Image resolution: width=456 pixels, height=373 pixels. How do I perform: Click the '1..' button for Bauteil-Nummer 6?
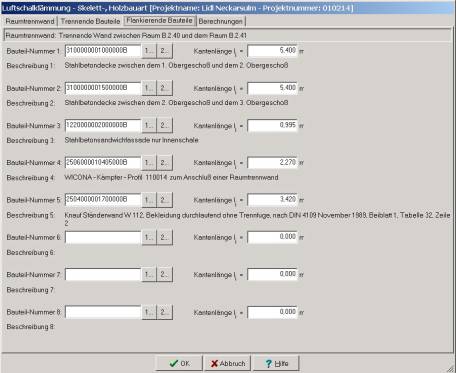click(x=149, y=238)
